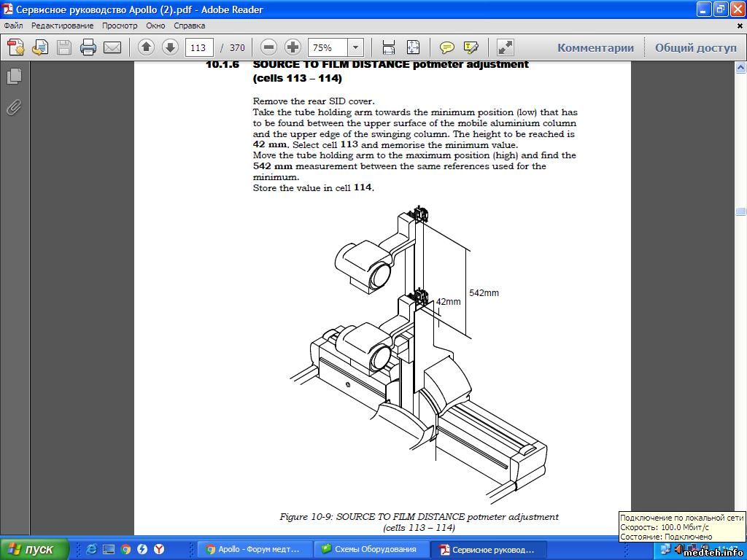747x560 pixels.
Task: Zoom in using the plus button
Action: 293,47
